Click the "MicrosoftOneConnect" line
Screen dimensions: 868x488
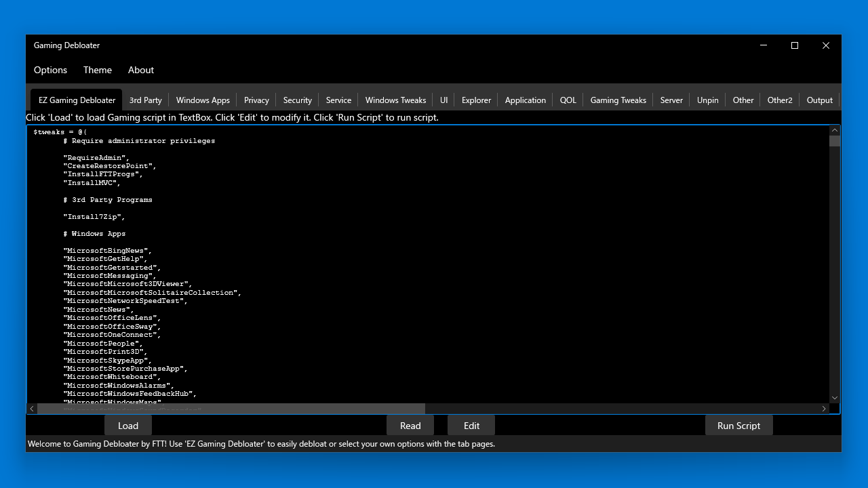click(x=112, y=335)
